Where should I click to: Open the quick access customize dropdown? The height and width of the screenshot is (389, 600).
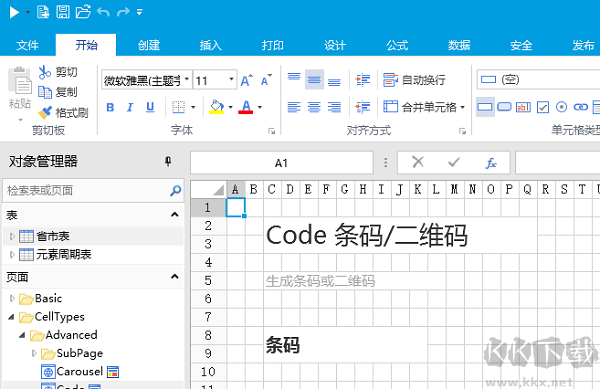pyautogui.click(x=140, y=12)
